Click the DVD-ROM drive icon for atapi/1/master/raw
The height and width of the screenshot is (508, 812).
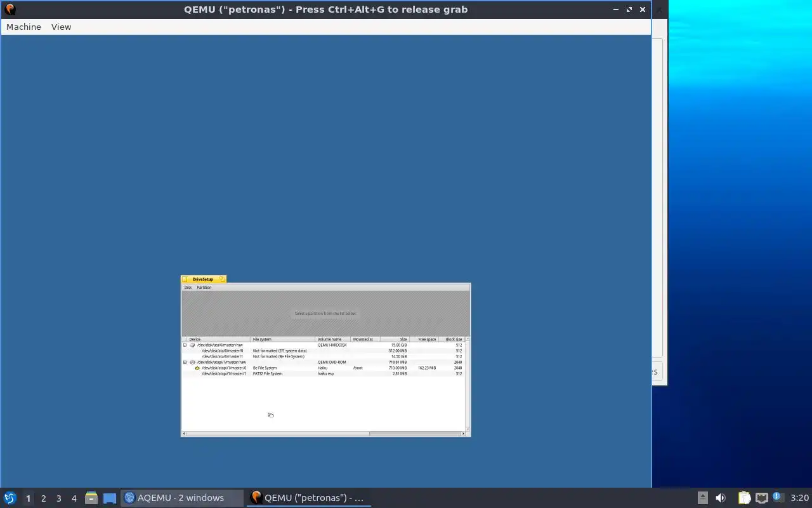(193, 362)
